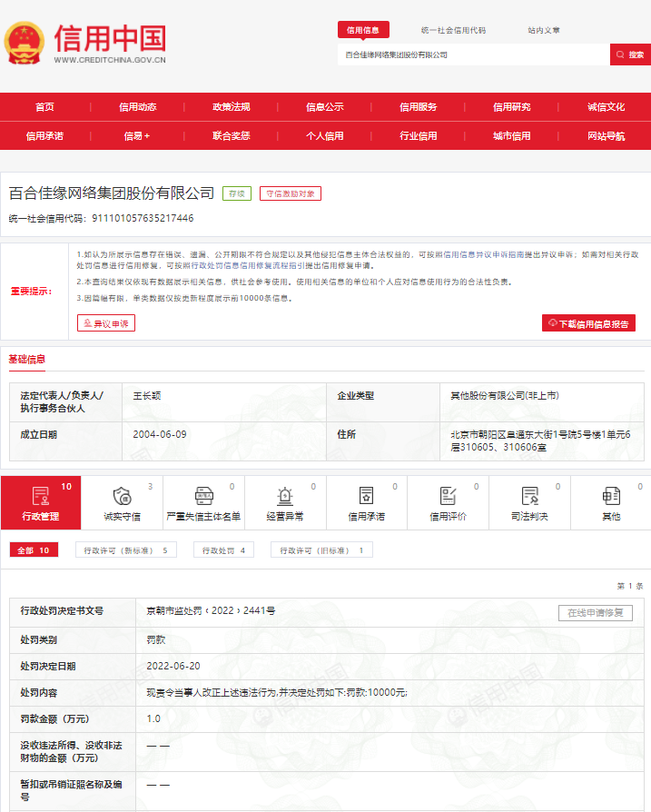
Task: Select the 行政处罚 4 filter
Action: click(x=223, y=550)
